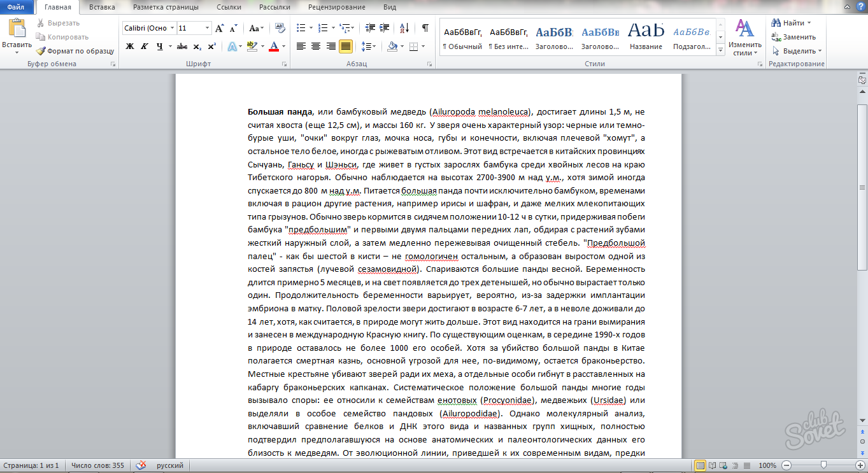The image size is (868, 473).
Task: Click word count Число слов: 355
Action: 97,465
